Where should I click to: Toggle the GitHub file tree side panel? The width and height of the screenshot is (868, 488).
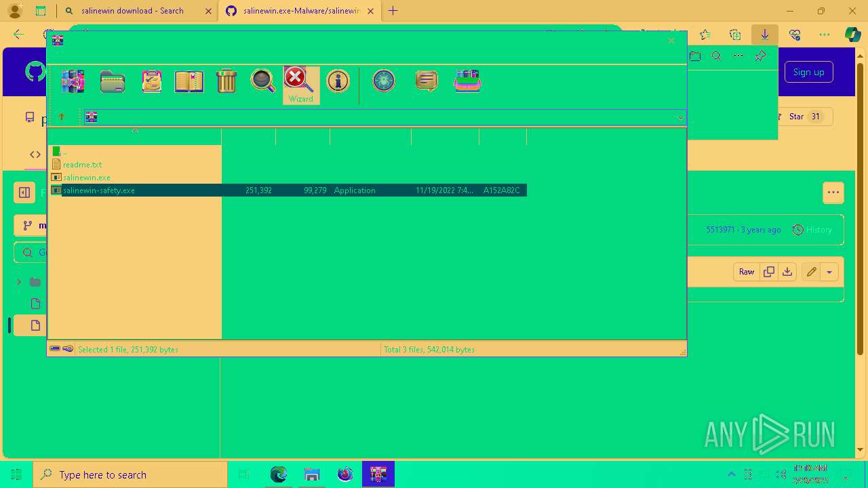24,192
